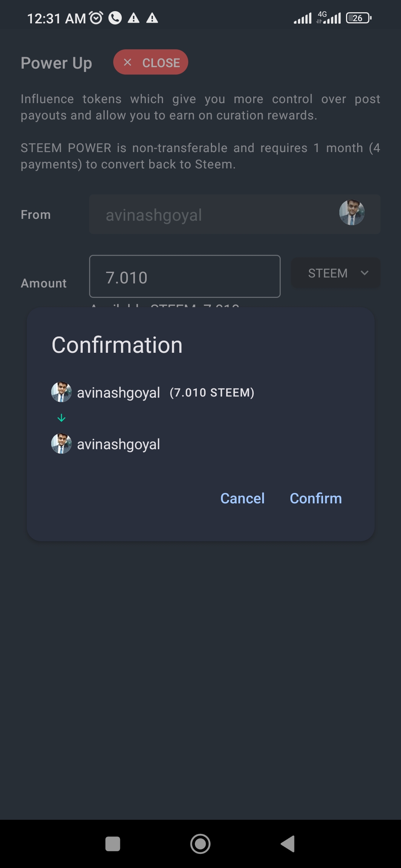Tap the first warning triangle status icon
The height and width of the screenshot is (868, 401).
tap(134, 18)
